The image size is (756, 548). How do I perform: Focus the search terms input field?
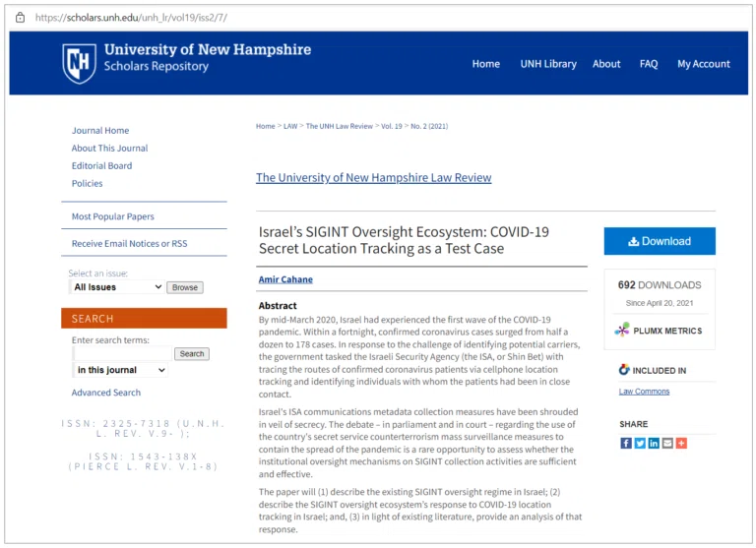pos(122,353)
